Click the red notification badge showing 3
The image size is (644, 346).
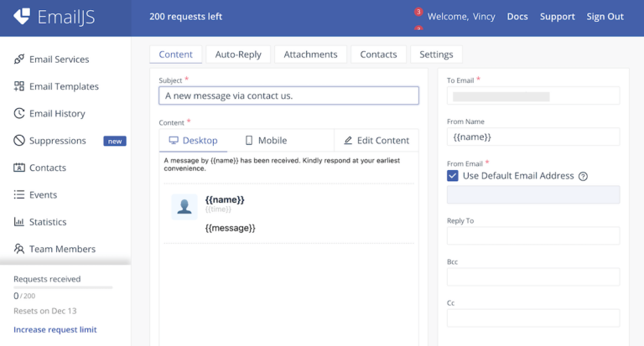(418, 12)
